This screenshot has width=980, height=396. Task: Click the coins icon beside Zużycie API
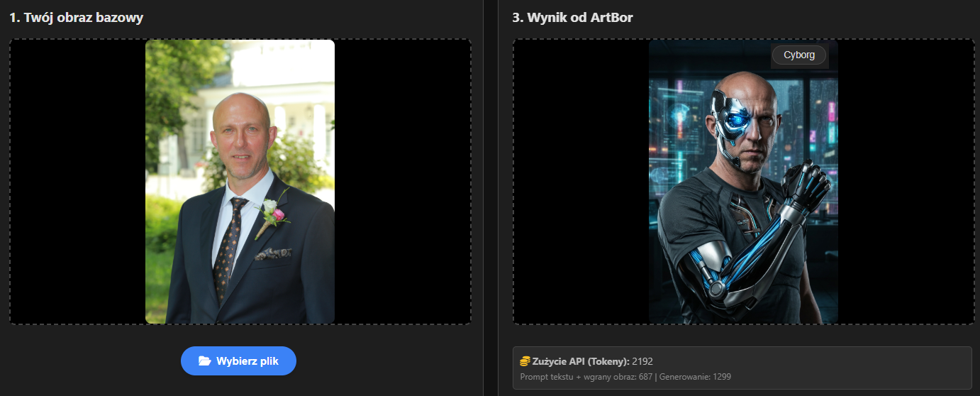pyautogui.click(x=525, y=361)
